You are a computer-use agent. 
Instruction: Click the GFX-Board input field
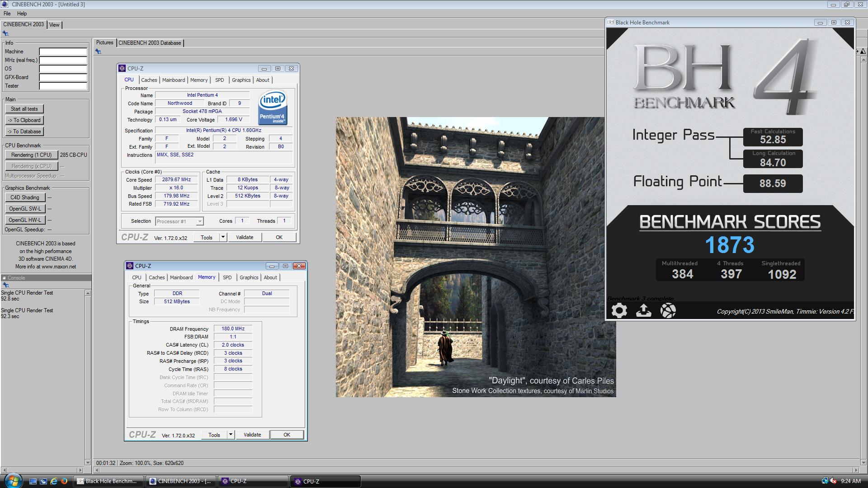(63, 77)
